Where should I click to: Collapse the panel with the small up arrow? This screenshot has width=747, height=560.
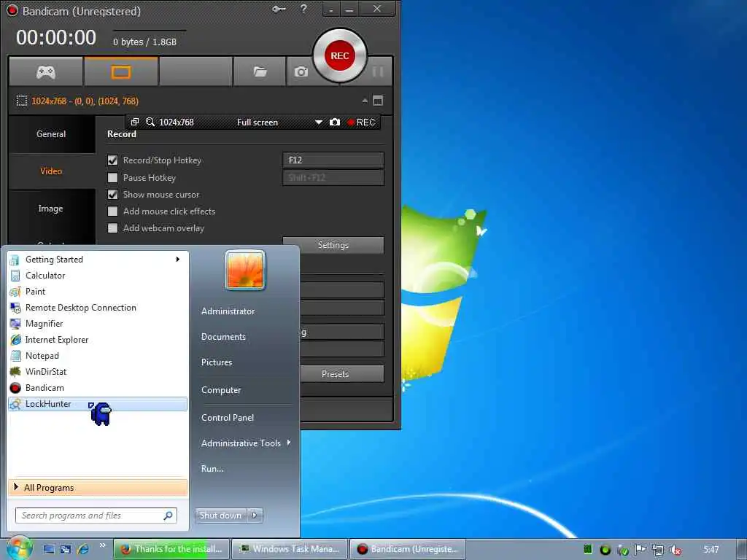click(x=365, y=101)
